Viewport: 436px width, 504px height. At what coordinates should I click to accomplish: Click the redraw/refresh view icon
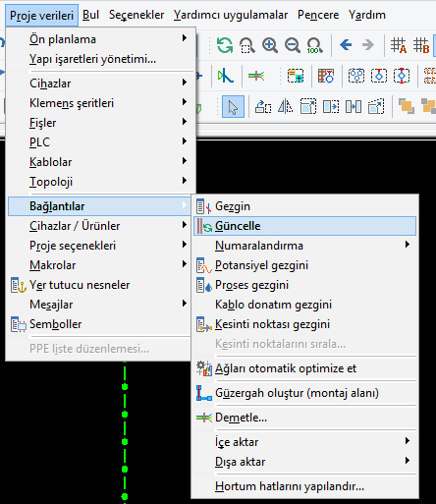pyautogui.click(x=225, y=45)
